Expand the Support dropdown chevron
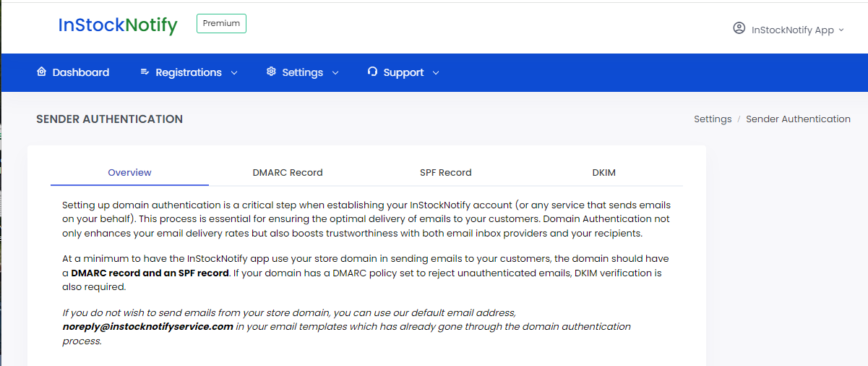868x366 pixels. coord(436,73)
